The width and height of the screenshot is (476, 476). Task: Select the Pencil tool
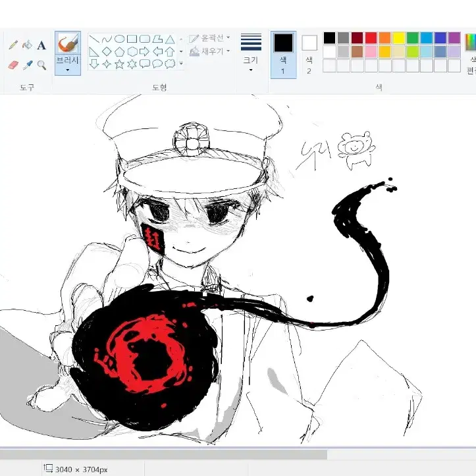[x=13, y=45]
